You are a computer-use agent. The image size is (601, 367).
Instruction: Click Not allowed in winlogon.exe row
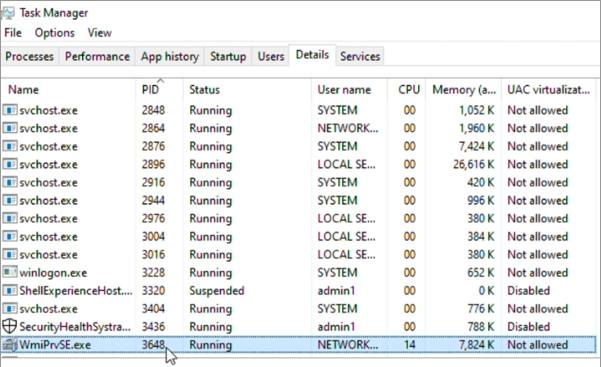(538, 273)
